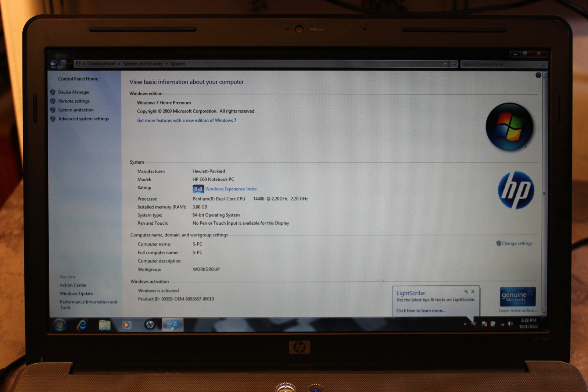Open address bar history dropdown
Viewport: 588px width, 392px height.
tap(445, 64)
